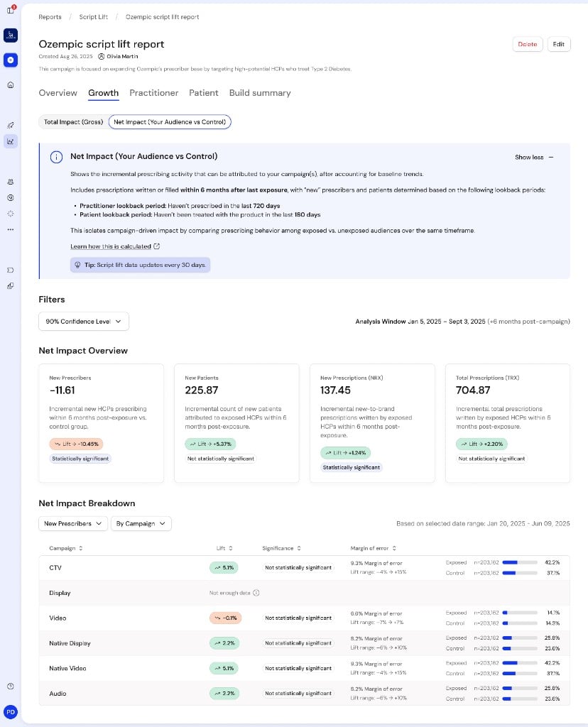The width and height of the screenshot is (588, 727).
Task: Click the CTV Exposed 42.2% progress bar
Action: click(x=520, y=562)
